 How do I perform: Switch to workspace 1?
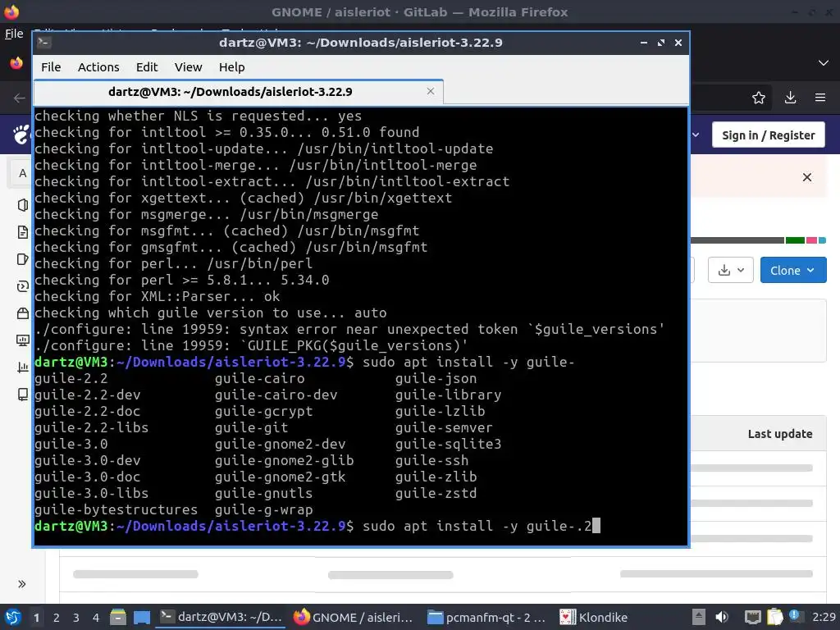pos(36,618)
